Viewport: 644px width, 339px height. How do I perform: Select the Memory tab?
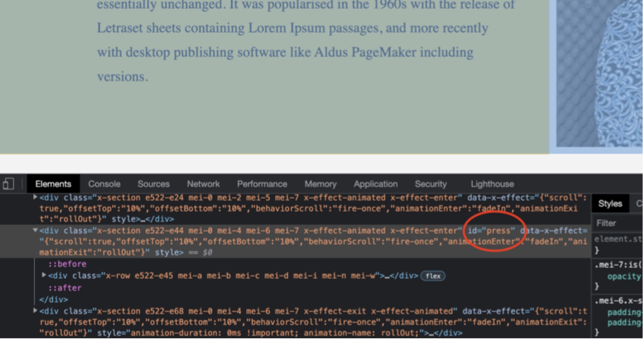pyautogui.click(x=320, y=184)
